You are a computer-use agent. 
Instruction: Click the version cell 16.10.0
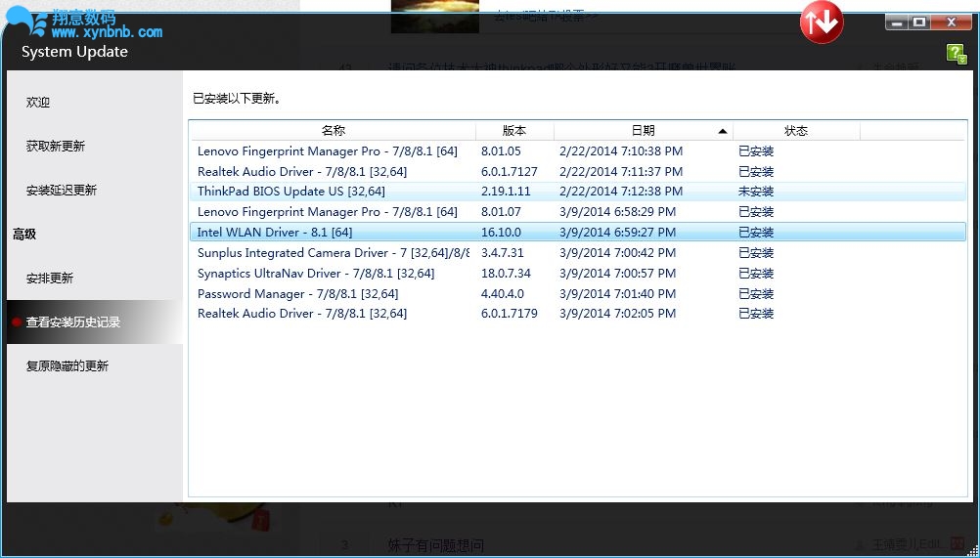(x=502, y=233)
